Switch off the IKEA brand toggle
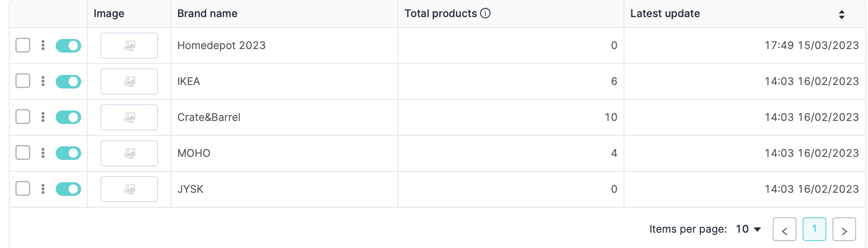This screenshot has height=248, width=868. point(68,81)
